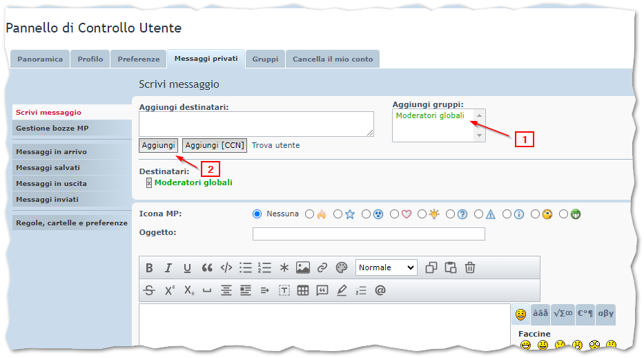Insert a quote block
The width and height of the screenshot is (644, 358).
point(206,268)
